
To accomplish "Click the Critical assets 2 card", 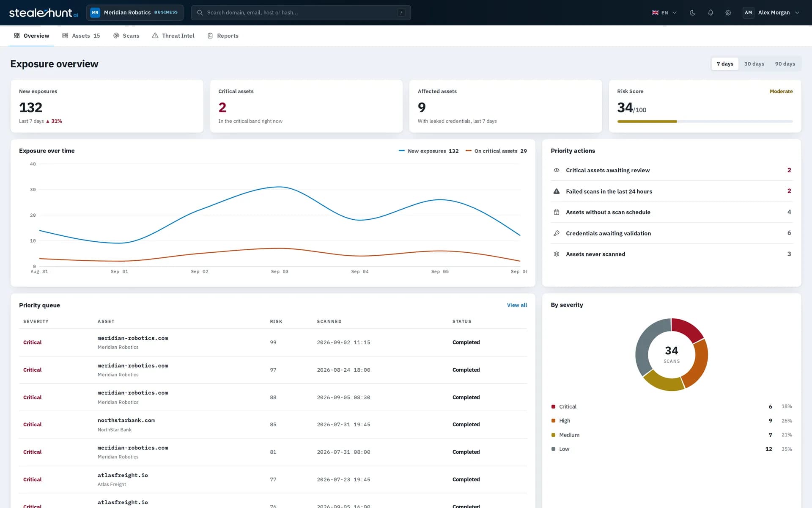I will point(306,106).
